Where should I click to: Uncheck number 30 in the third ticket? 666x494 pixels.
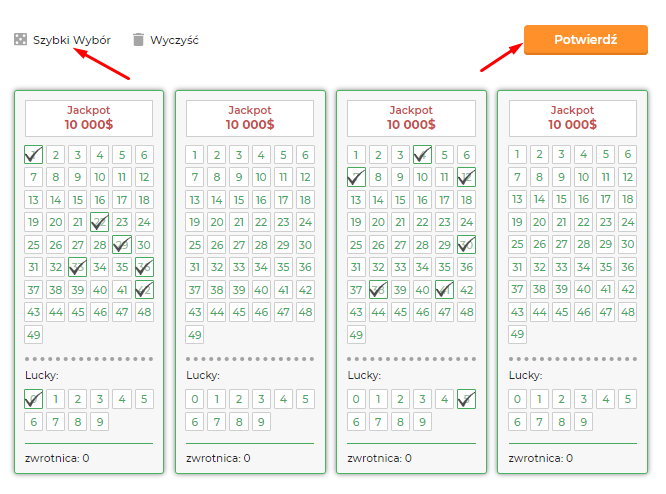coord(467,245)
